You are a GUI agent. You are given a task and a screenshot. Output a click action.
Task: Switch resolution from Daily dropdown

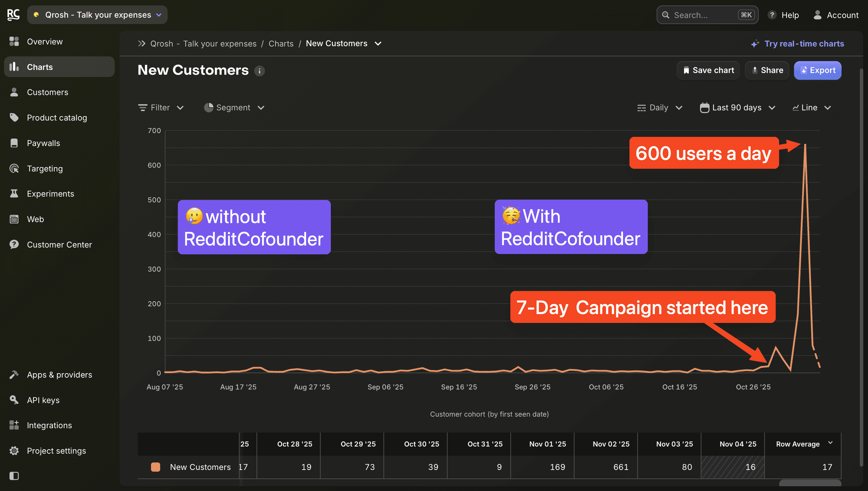click(x=660, y=108)
